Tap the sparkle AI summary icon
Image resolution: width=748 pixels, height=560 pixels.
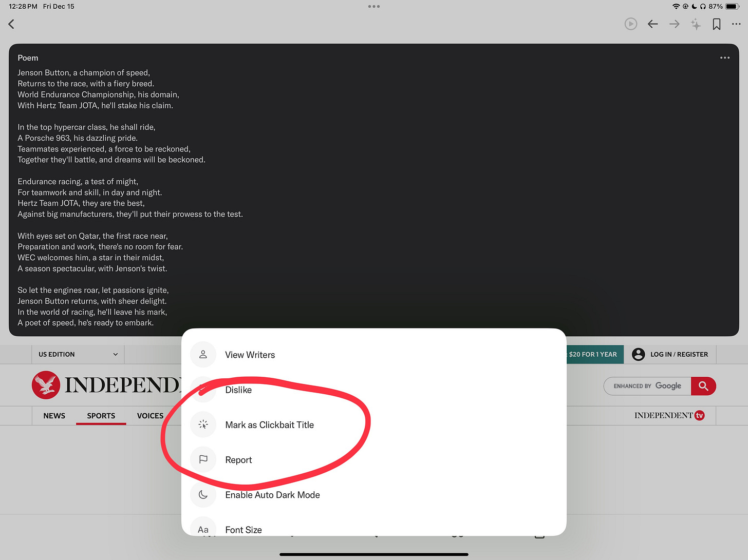coord(696,24)
